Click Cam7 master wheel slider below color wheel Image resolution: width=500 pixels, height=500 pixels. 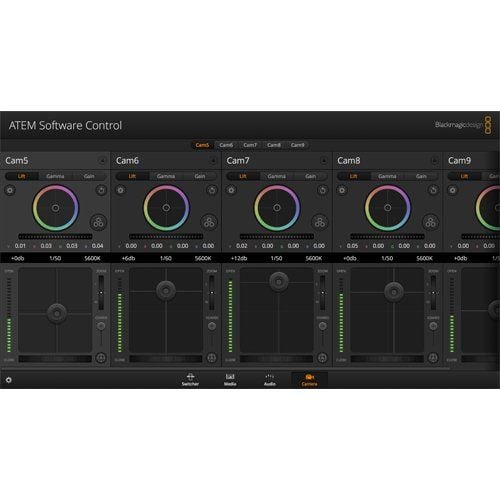[277, 236]
